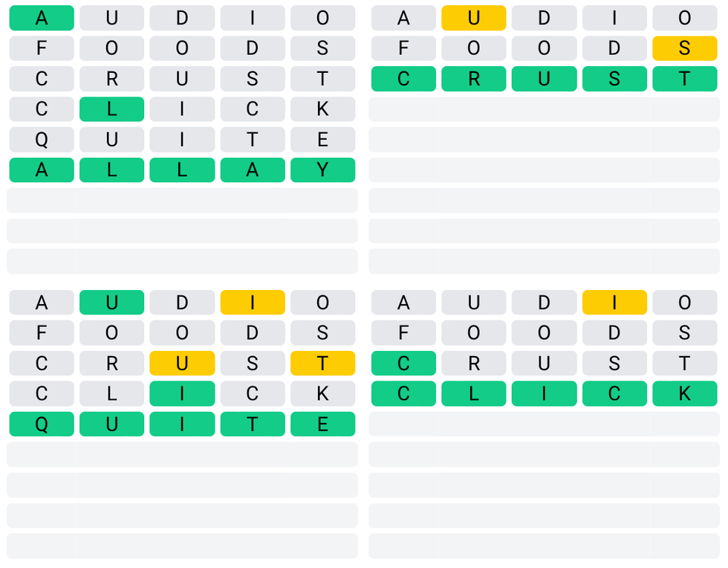Click the green K tile in bottom-right board
728x568 pixels.
tap(684, 394)
